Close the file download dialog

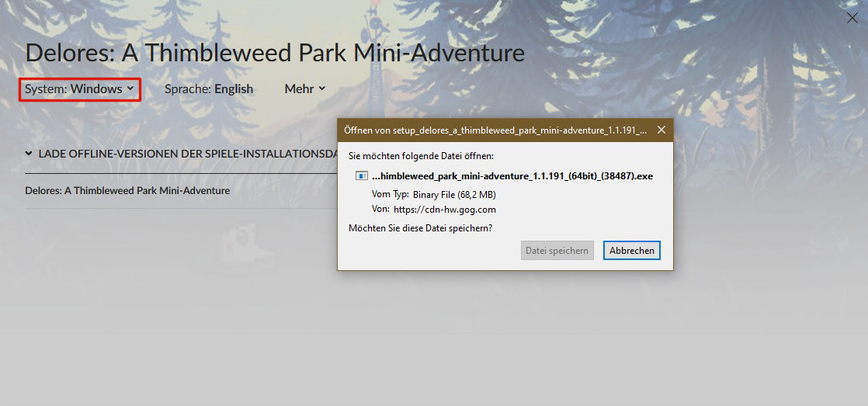[x=661, y=130]
